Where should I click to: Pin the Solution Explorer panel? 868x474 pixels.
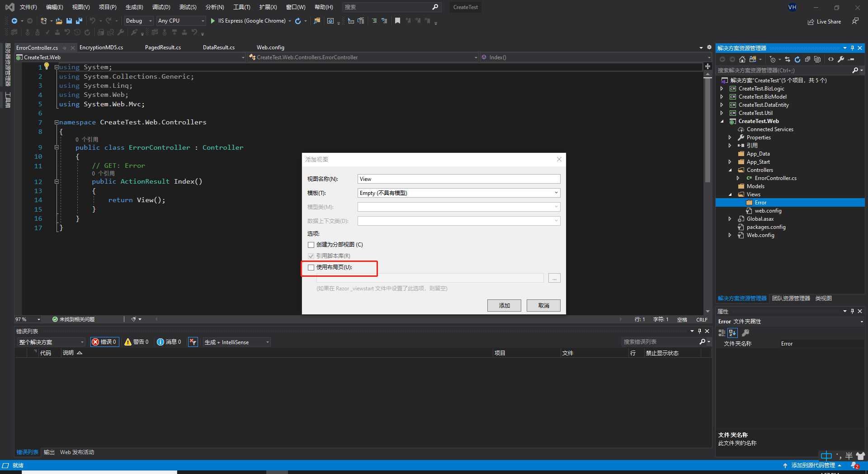click(853, 48)
